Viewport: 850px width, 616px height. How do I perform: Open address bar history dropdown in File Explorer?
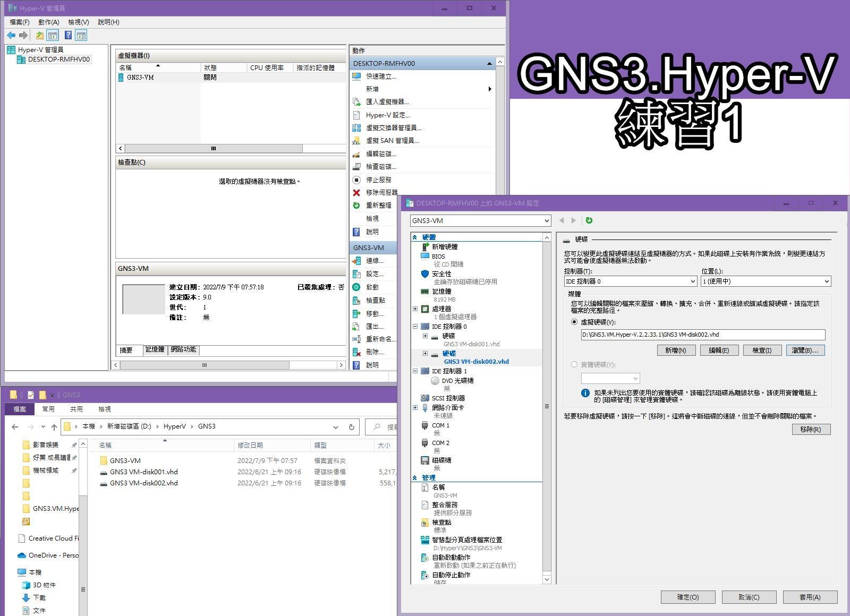tap(335, 427)
